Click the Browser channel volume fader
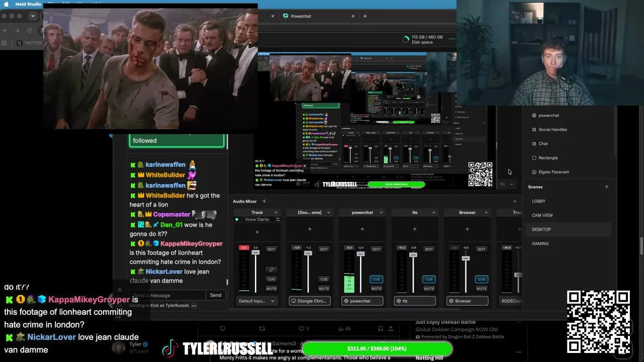The height and width of the screenshot is (362, 644). (465, 258)
